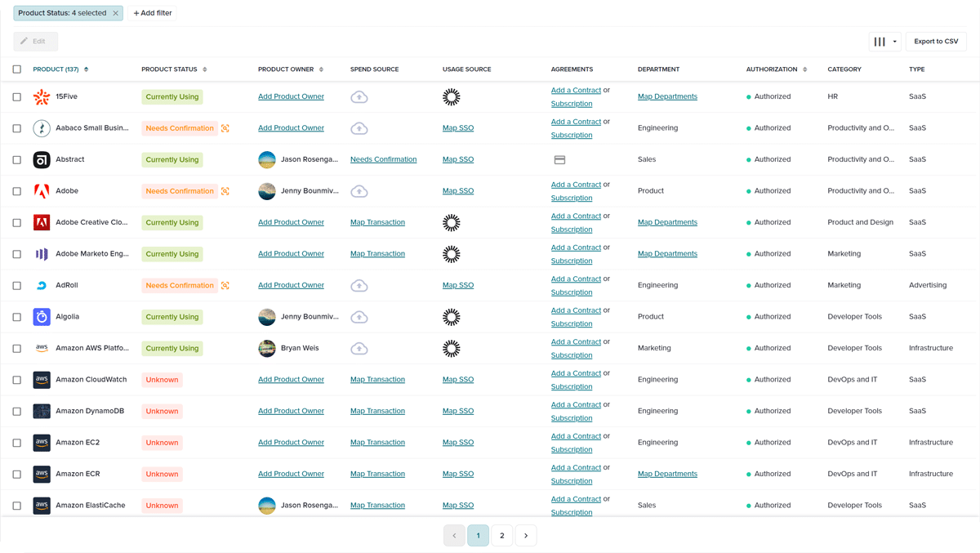Click the scan icon beside AdRoll Needs Confirmation
The height and width of the screenshot is (553, 980).
(225, 286)
